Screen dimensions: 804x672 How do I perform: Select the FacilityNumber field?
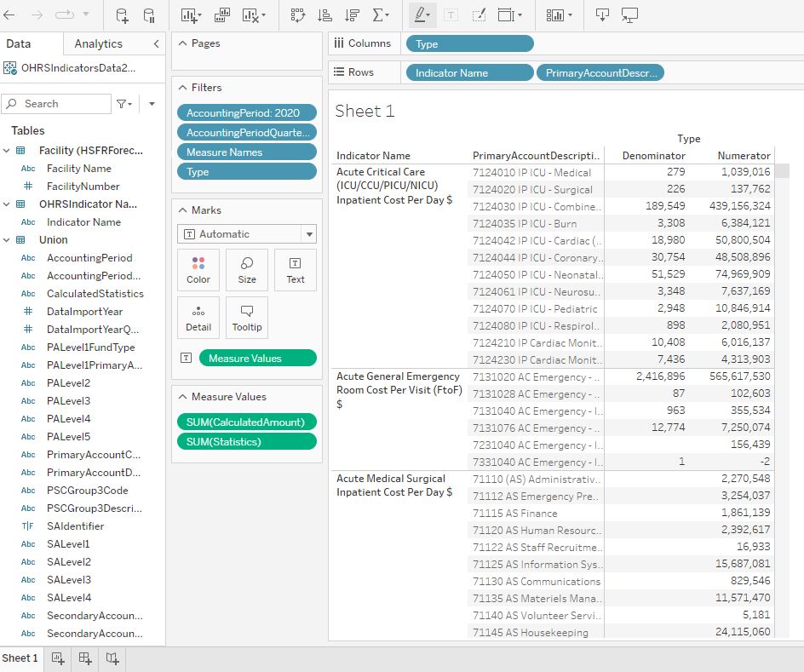point(83,186)
